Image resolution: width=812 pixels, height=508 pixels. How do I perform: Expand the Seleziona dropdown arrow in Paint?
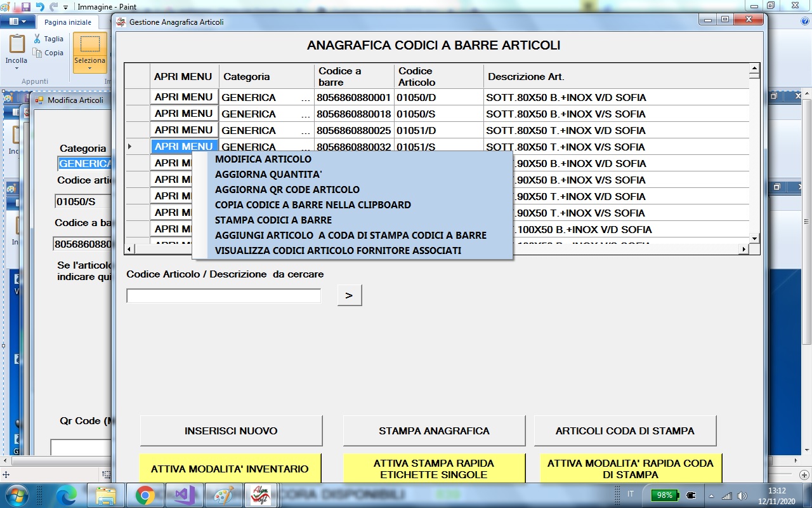(x=89, y=69)
